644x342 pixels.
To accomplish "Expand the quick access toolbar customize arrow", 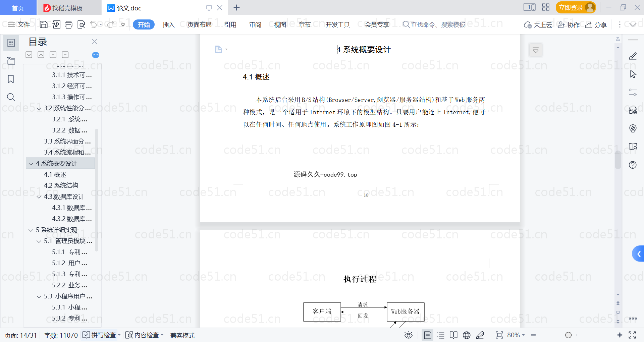I will coord(123,24).
